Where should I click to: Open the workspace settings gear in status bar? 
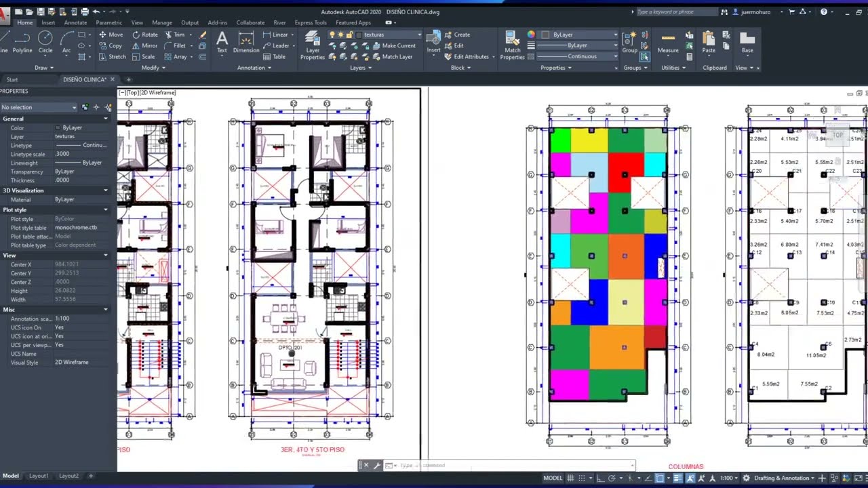[x=746, y=478]
